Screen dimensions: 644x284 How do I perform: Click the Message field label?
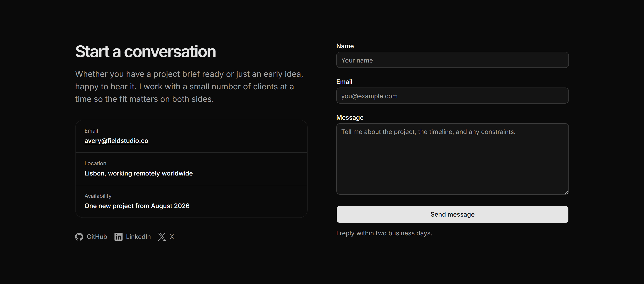point(350,117)
